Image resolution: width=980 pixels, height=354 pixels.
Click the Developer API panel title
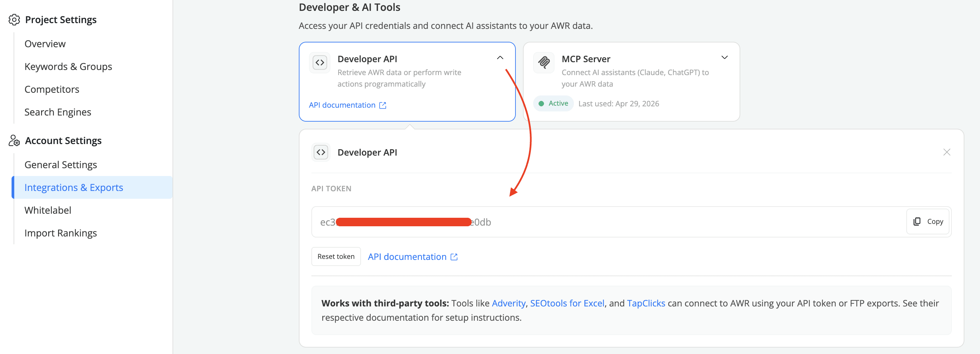(x=367, y=153)
